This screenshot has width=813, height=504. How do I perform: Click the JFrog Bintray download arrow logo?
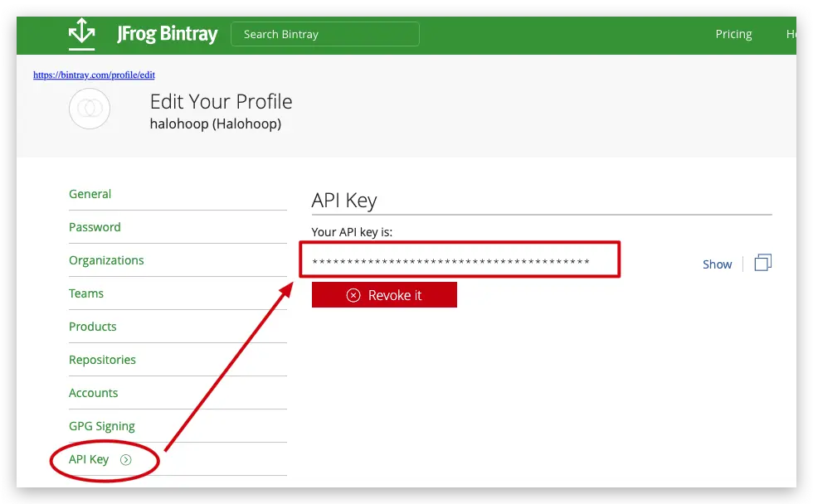coord(82,34)
